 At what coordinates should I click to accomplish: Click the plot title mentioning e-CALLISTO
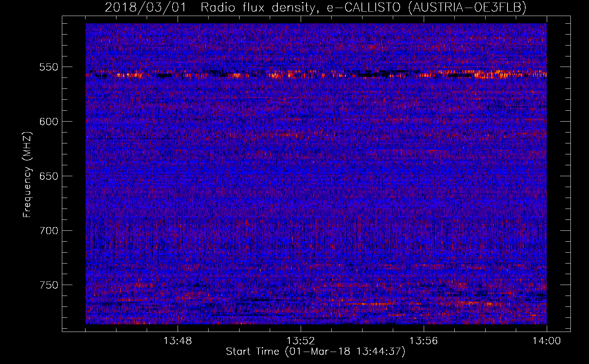click(316, 7)
